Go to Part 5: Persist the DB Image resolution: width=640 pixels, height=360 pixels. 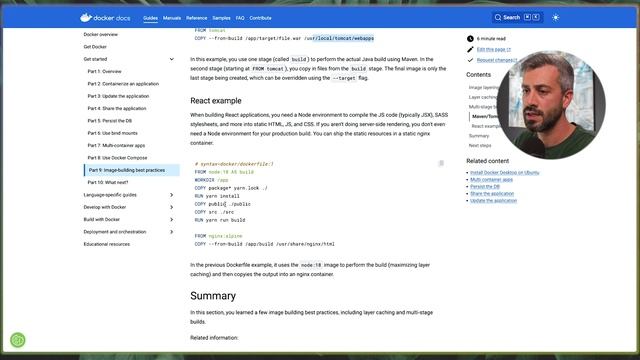point(110,121)
